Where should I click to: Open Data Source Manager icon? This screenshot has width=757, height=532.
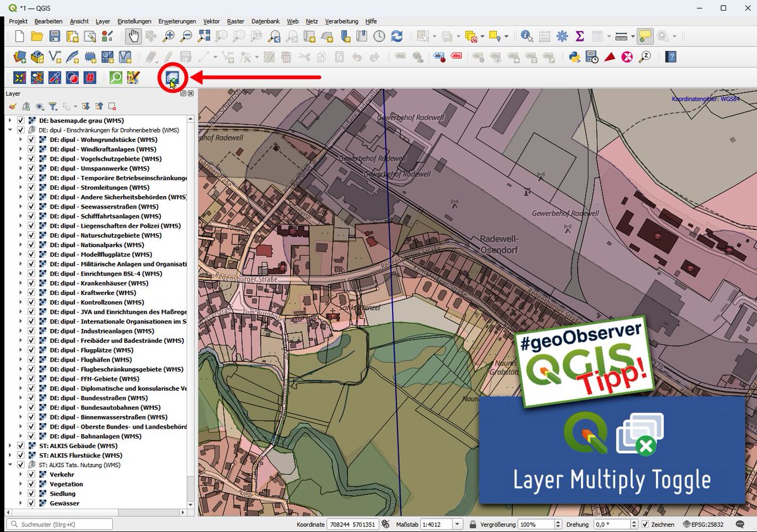click(20, 57)
